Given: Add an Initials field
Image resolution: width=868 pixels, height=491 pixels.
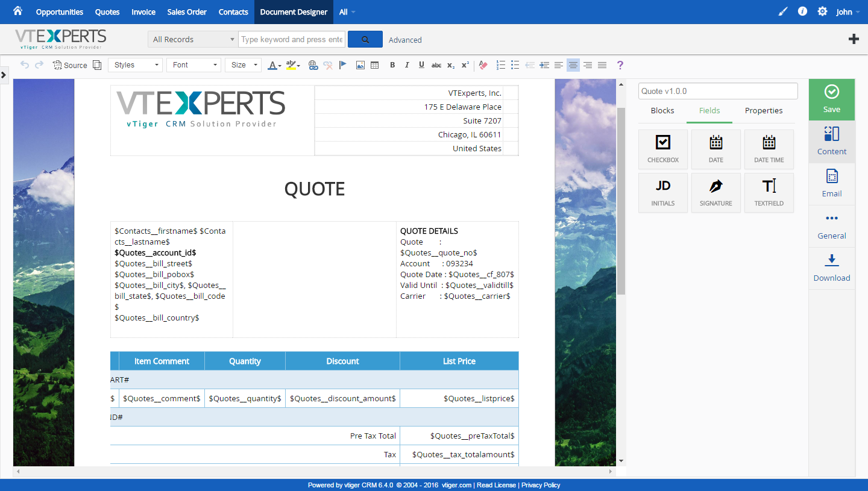Looking at the screenshot, I should coord(663,193).
